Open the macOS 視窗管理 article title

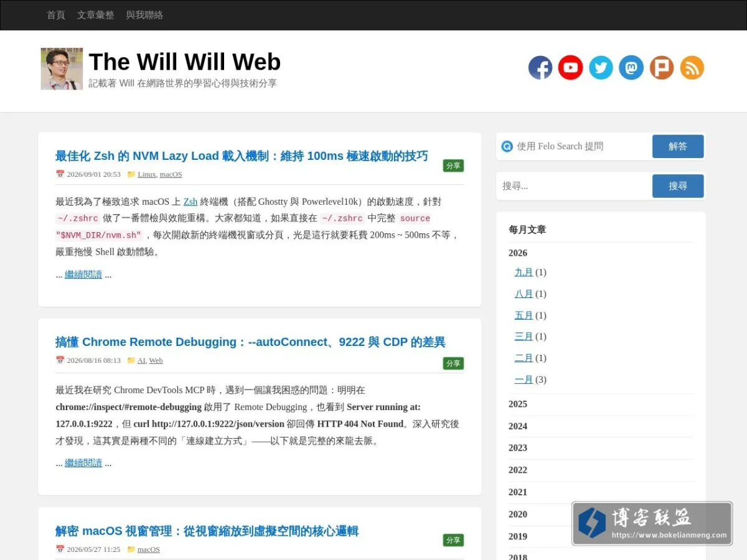(207, 531)
